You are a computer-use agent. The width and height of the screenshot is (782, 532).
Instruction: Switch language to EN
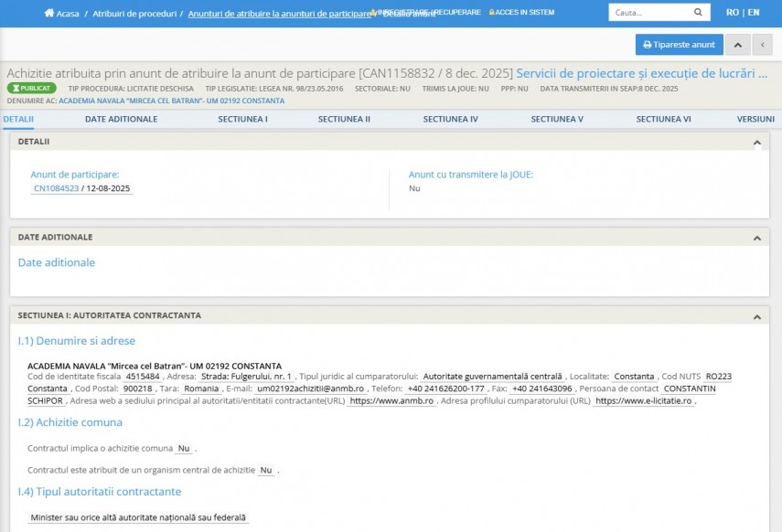(x=754, y=13)
